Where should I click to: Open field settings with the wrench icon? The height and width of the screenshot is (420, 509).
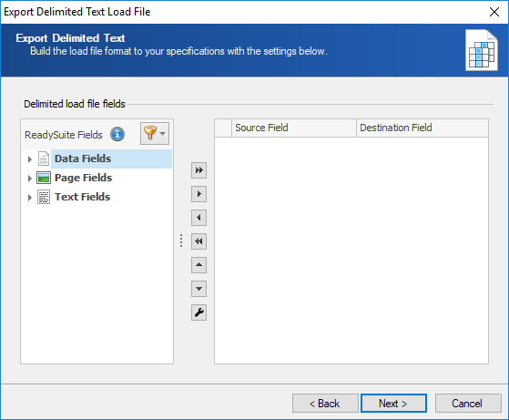point(199,312)
